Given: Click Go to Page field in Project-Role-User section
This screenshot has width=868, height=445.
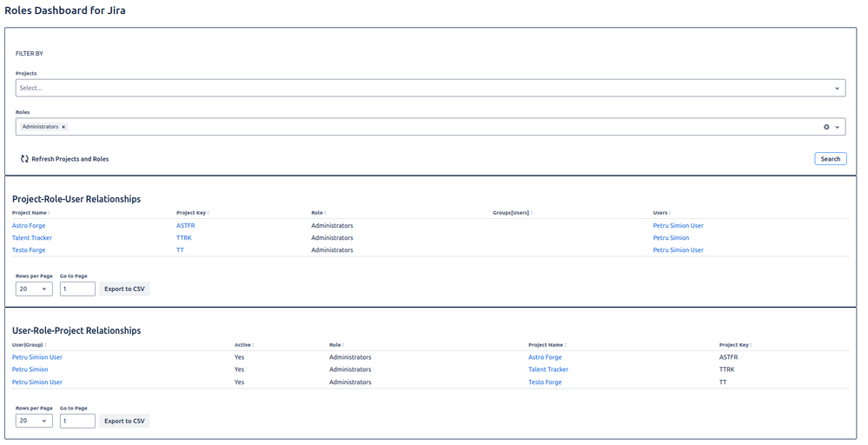Looking at the screenshot, I should (x=77, y=289).
